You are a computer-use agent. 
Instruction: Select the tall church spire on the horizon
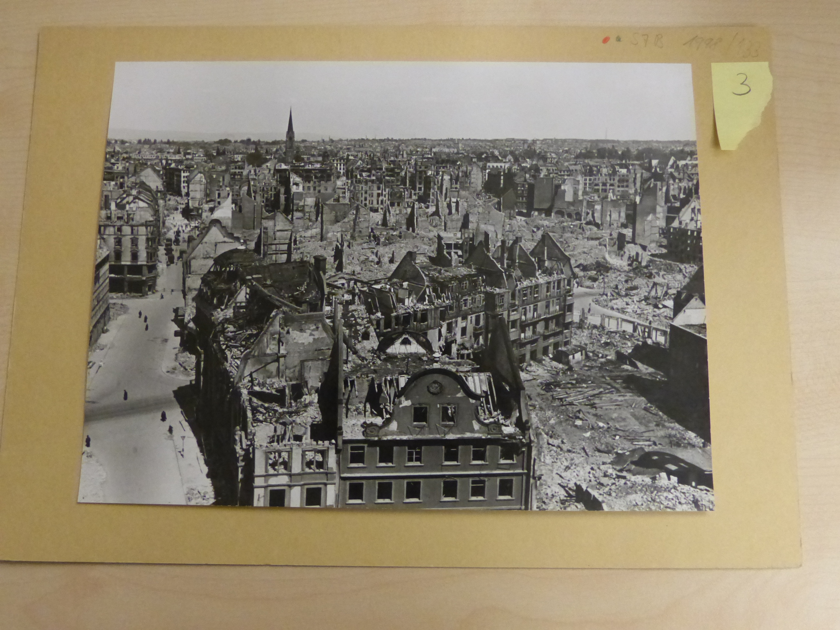pos(290,127)
